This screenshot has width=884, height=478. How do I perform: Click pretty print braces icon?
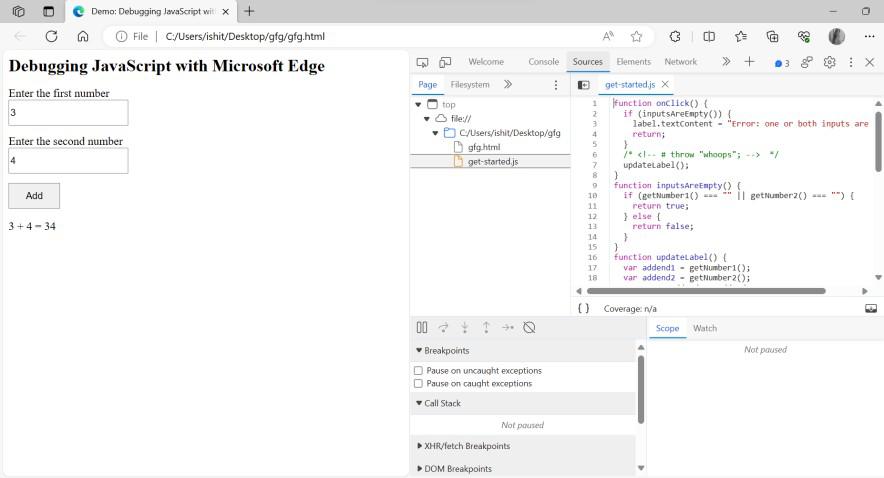click(x=584, y=308)
